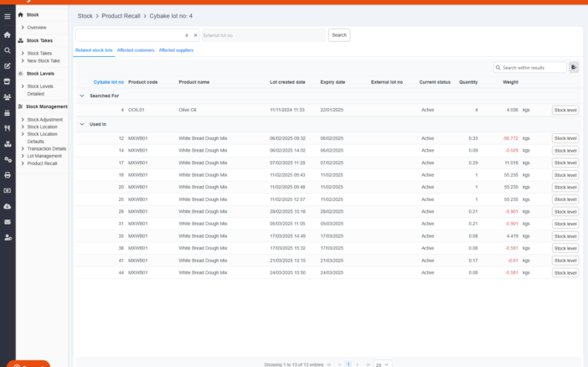Image resolution: width=588 pixels, height=367 pixels.
Task: Open Lot Management in the Stock menu
Action: point(44,156)
